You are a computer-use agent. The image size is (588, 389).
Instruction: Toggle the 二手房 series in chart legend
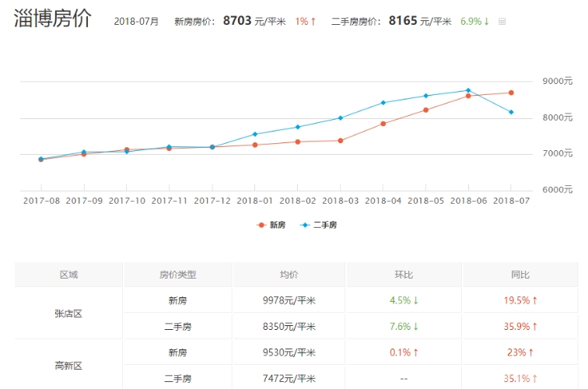click(319, 225)
